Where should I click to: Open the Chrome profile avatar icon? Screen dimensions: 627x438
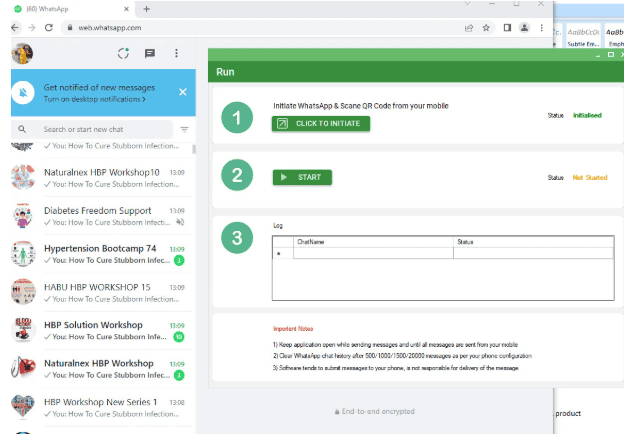click(524, 28)
